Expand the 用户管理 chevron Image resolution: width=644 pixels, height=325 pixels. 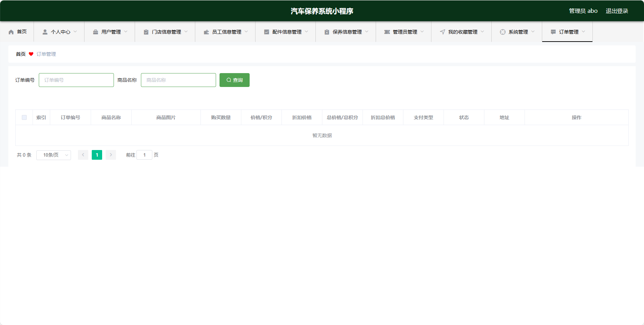click(x=126, y=32)
